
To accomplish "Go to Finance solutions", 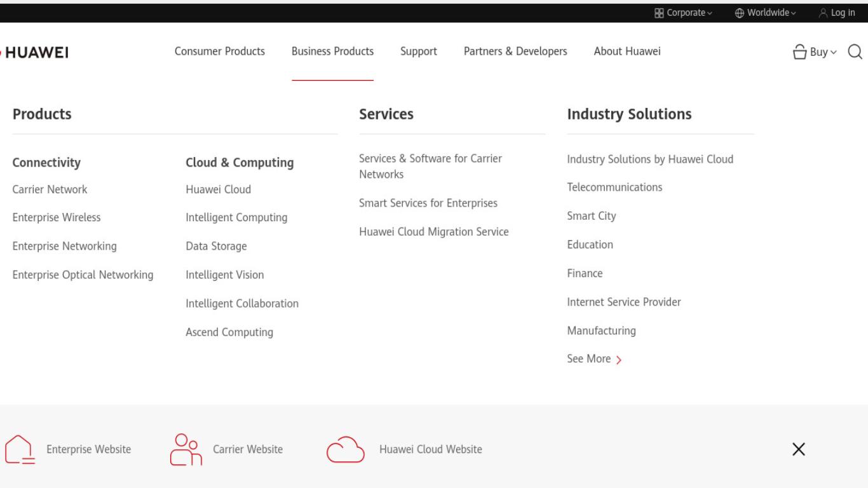I will point(585,273).
